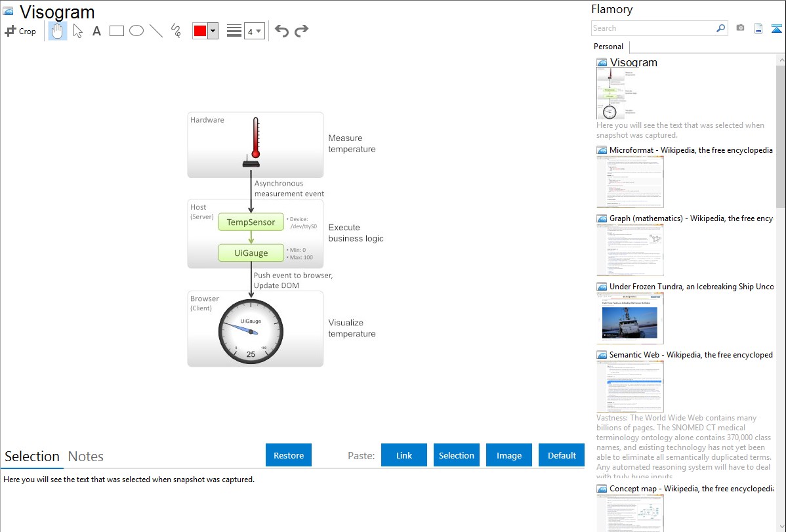Switch to the Notes tab

coord(86,457)
